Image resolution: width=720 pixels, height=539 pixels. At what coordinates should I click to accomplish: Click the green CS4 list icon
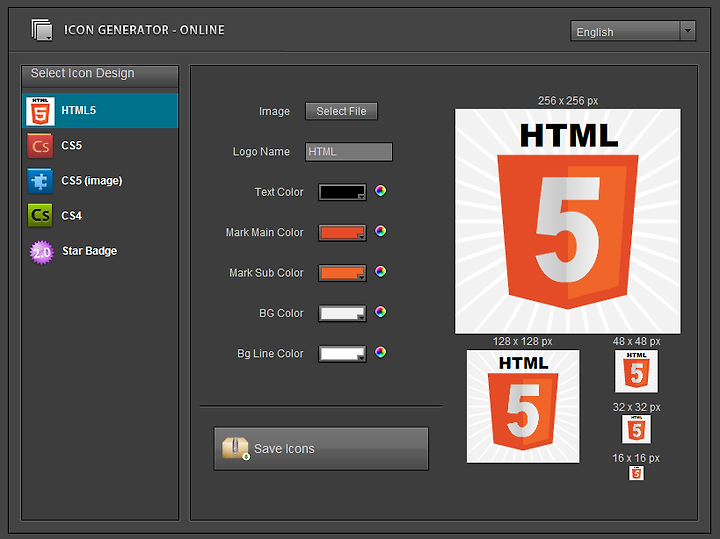tap(40, 216)
